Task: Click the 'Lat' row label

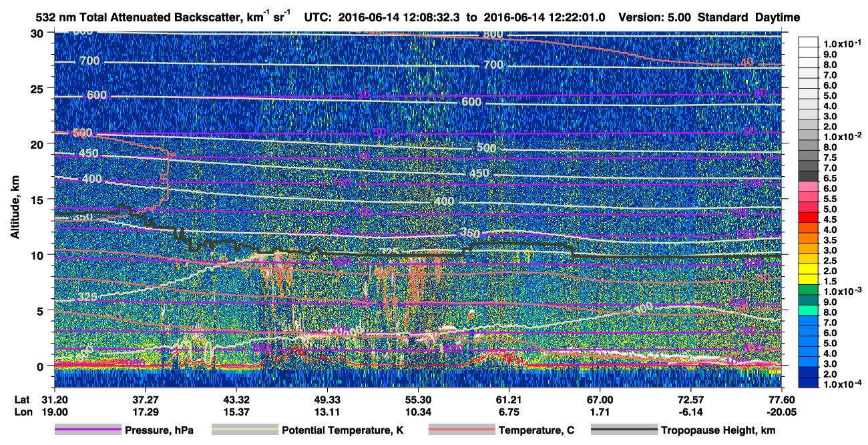Action: point(21,398)
